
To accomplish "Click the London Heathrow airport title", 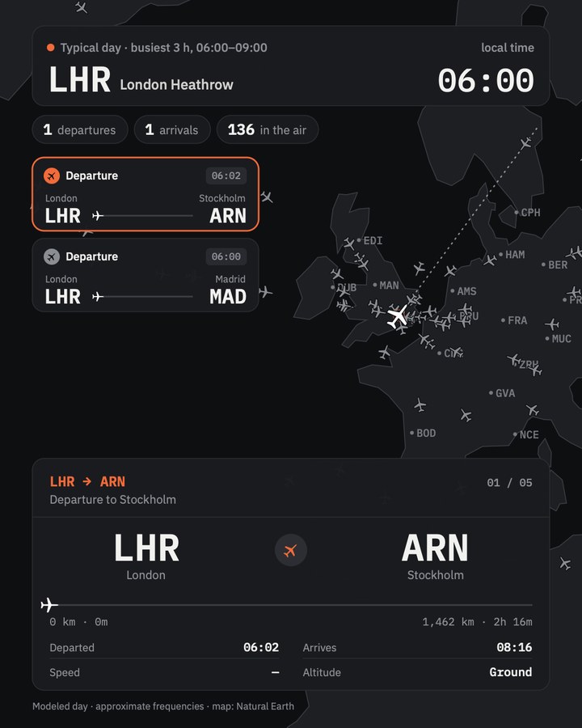I will 176,85.
